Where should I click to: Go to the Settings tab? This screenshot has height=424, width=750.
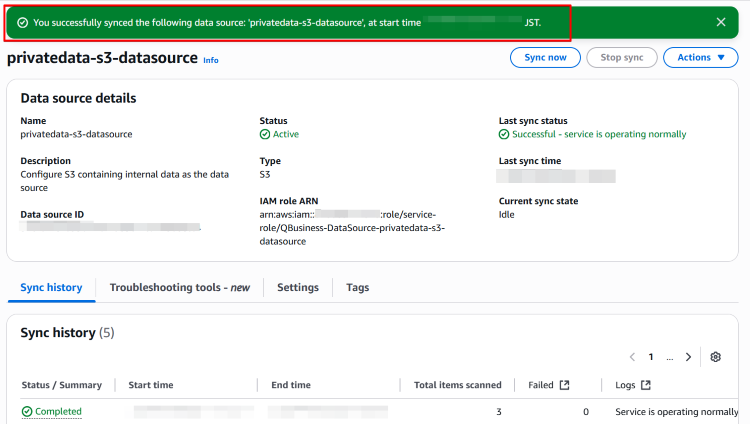[x=298, y=288]
